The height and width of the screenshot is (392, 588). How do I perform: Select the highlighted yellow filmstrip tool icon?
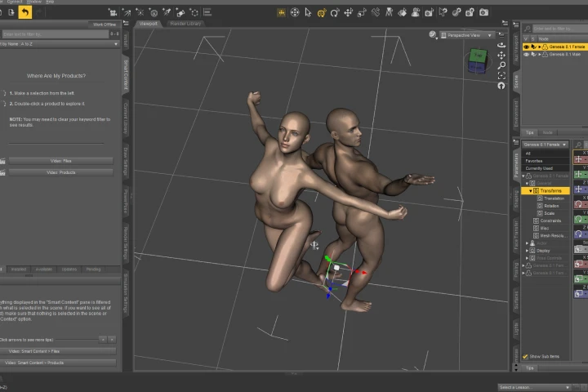point(281,12)
